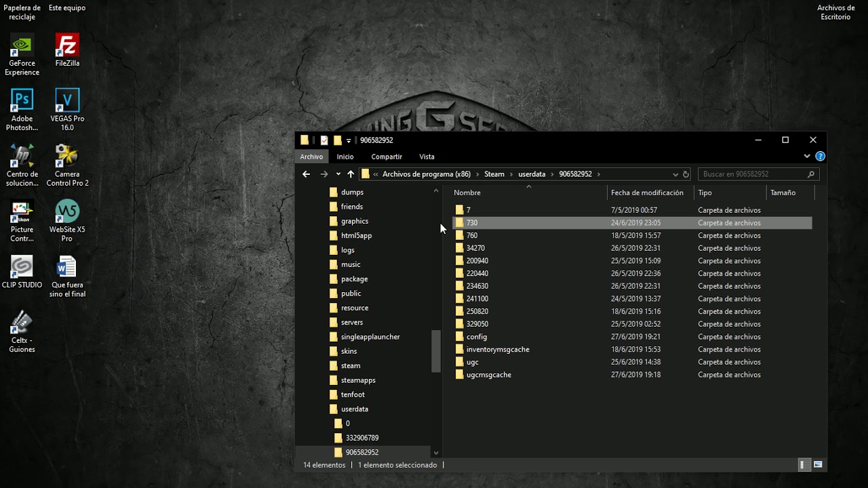Viewport: 868px width, 488px height.
Task: Open Nikon Picture Control shortcut
Action: (x=22, y=222)
